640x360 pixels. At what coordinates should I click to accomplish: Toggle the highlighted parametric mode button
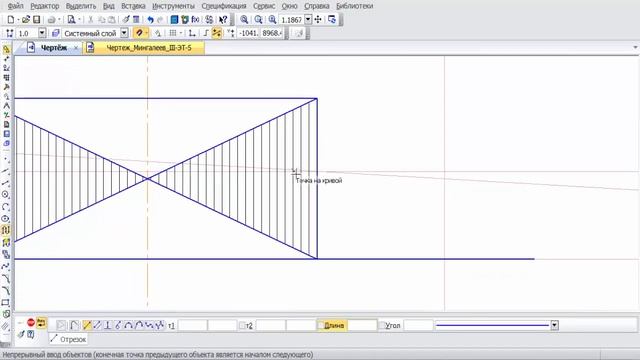[x=217, y=33]
